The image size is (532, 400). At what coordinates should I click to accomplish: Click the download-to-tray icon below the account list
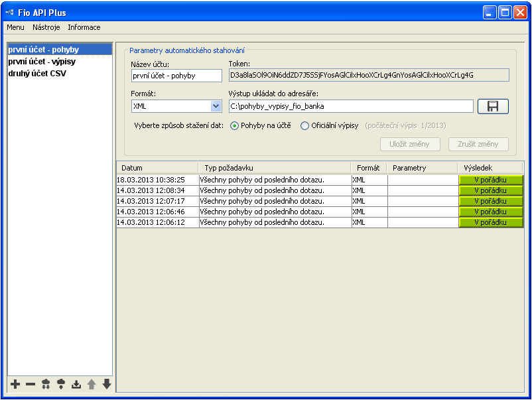(76, 384)
